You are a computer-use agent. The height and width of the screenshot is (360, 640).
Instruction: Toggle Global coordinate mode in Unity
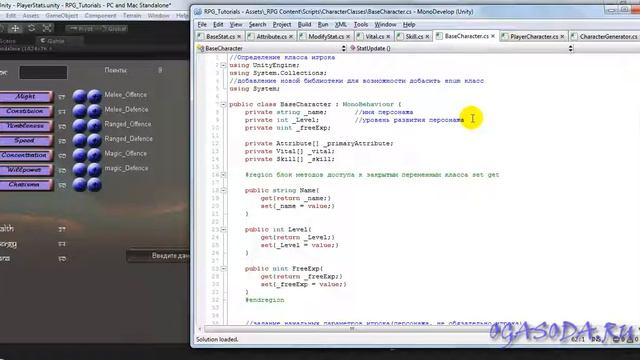click(x=113, y=29)
